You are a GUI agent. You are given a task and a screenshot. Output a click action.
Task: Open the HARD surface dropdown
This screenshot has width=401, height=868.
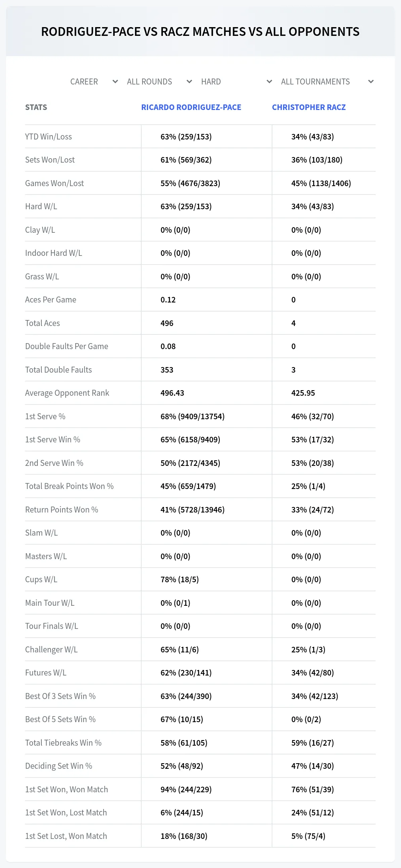[x=237, y=82]
